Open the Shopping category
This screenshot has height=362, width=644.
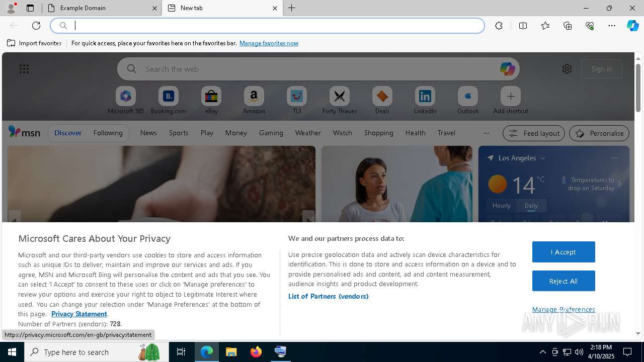tap(379, 133)
